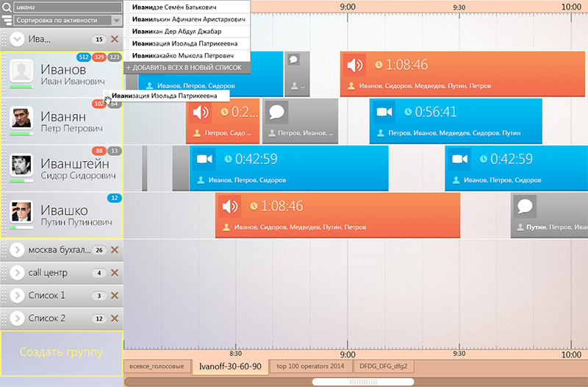Open the activity sorting dropdown arrow

point(117,21)
